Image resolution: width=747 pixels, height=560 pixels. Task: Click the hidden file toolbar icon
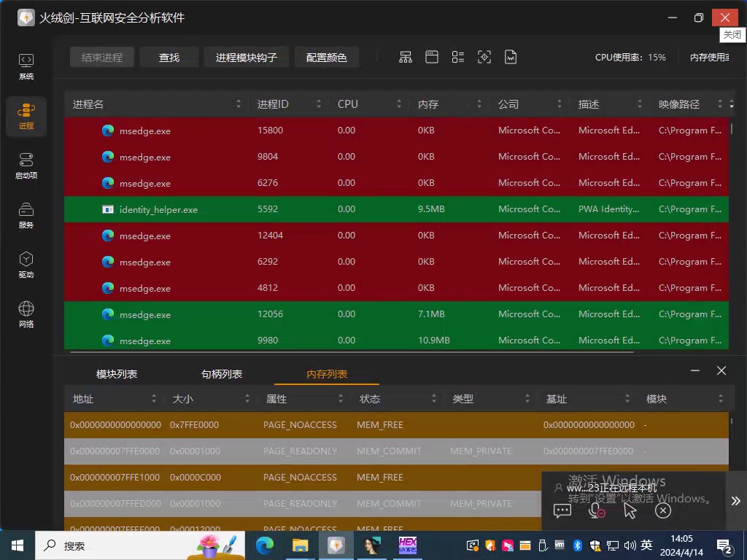(510, 57)
